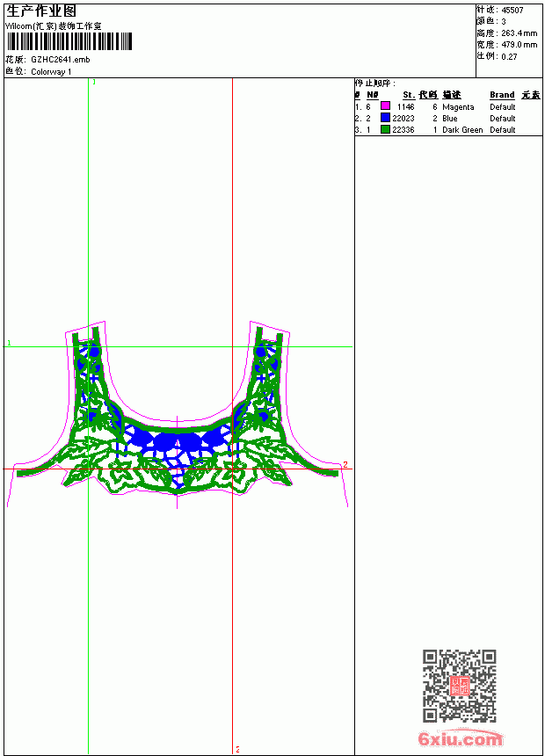The height and width of the screenshot is (756, 545).
Task: Click the scale value 0.27
Action: (x=509, y=56)
